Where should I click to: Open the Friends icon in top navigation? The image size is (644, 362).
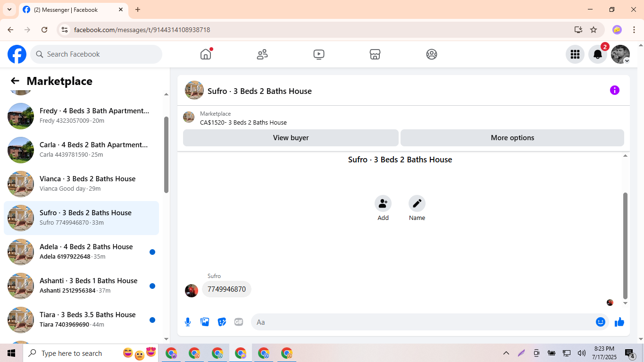click(262, 54)
